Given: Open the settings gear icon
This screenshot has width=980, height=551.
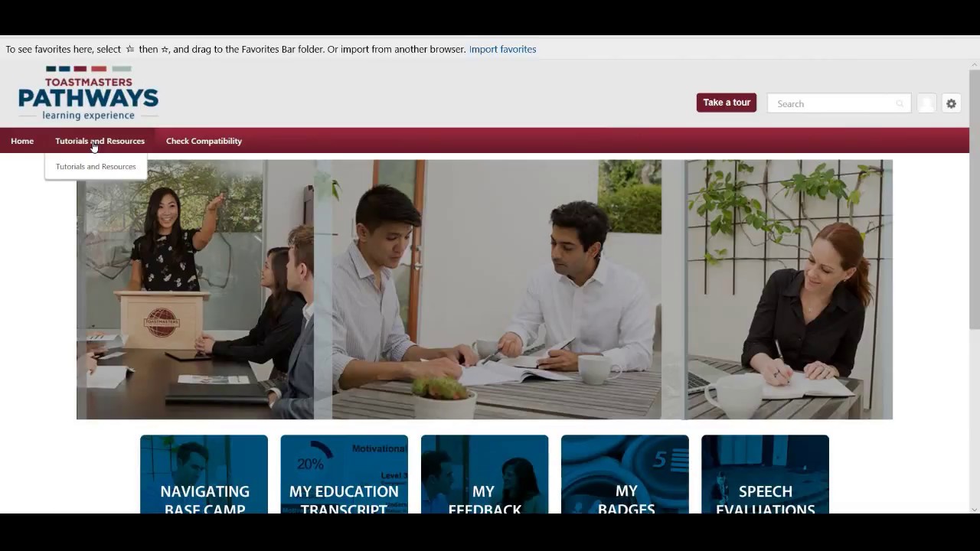Looking at the screenshot, I should [x=951, y=103].
